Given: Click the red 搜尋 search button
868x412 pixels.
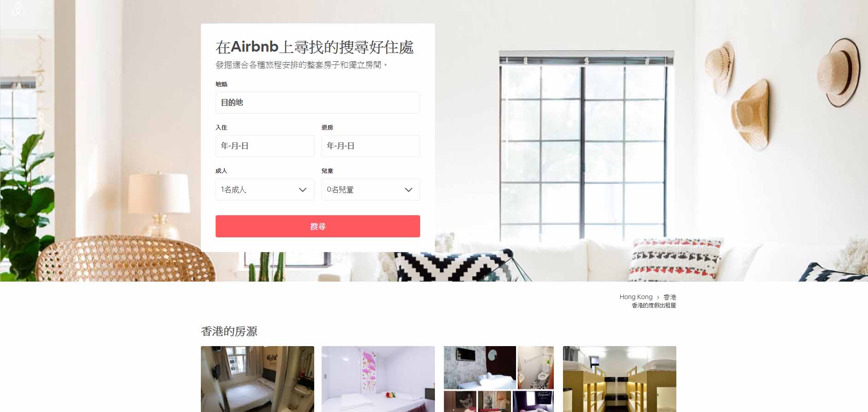Looking at the screenshot, I should click(x=318, y=226).
